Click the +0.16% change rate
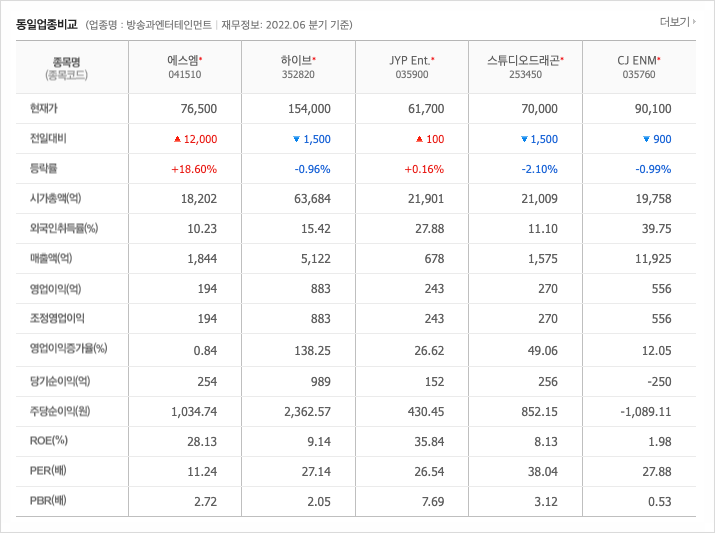Screen dimensions: 715x533 coord(424,169)
